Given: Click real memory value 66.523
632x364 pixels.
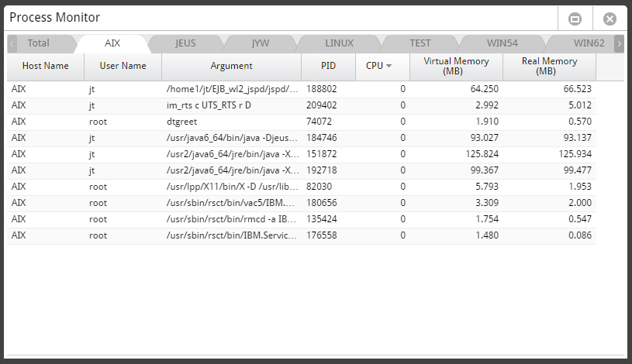Looking at the screenshot, I should (x=578, y=89).
